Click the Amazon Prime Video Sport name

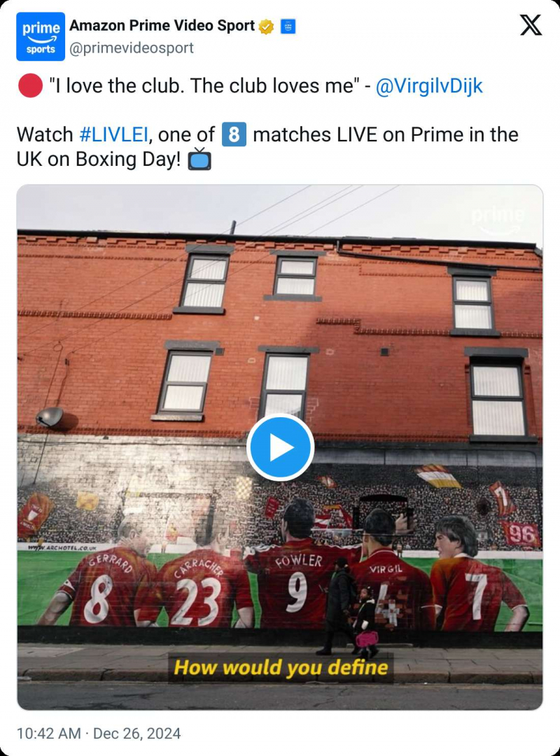162,26
